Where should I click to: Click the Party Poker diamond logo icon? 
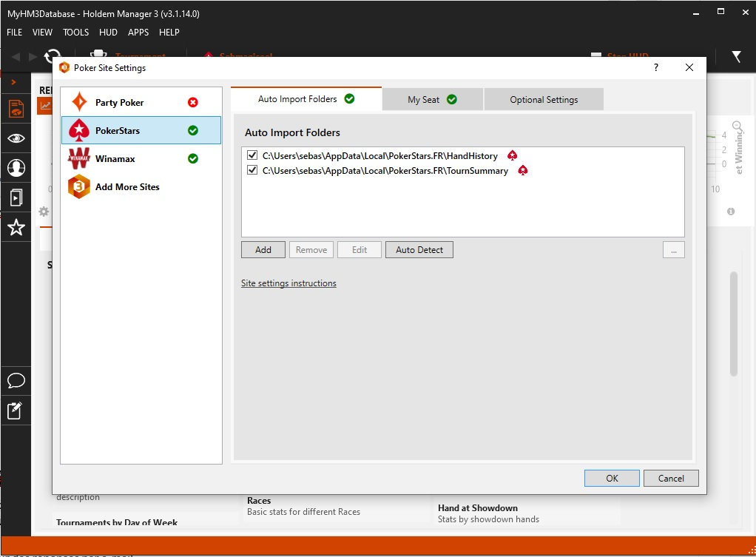tap(79, 102)
